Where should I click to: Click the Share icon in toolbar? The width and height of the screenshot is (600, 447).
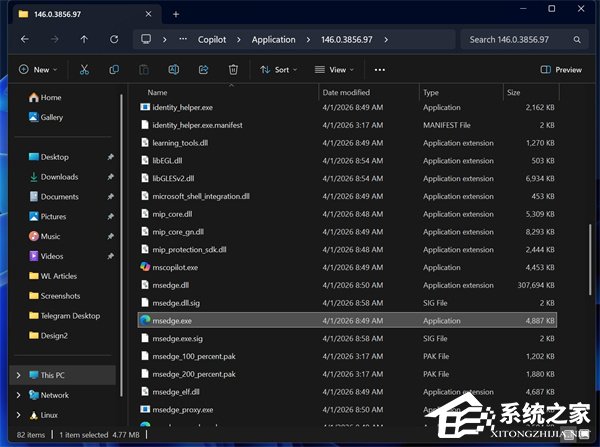[x=204, y=70]
